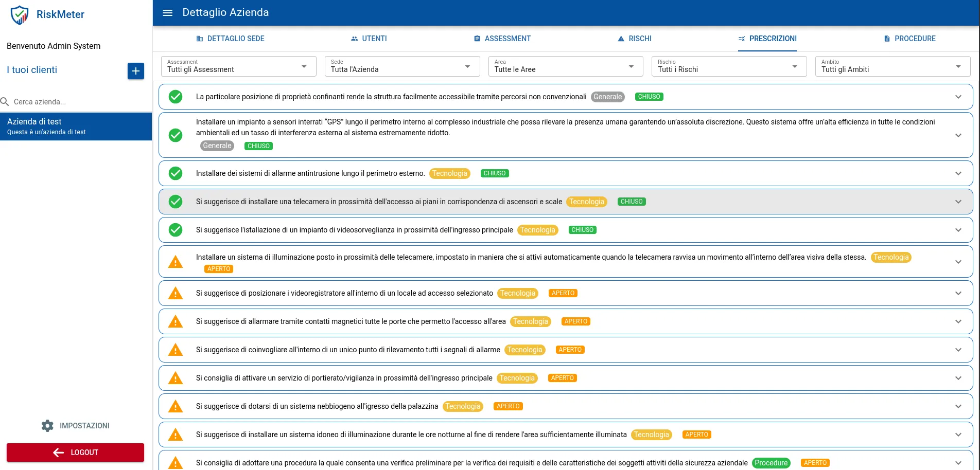980x470 pixels.
Task: Select the Prescrizioni tab
Action: [x=767, y=39]
